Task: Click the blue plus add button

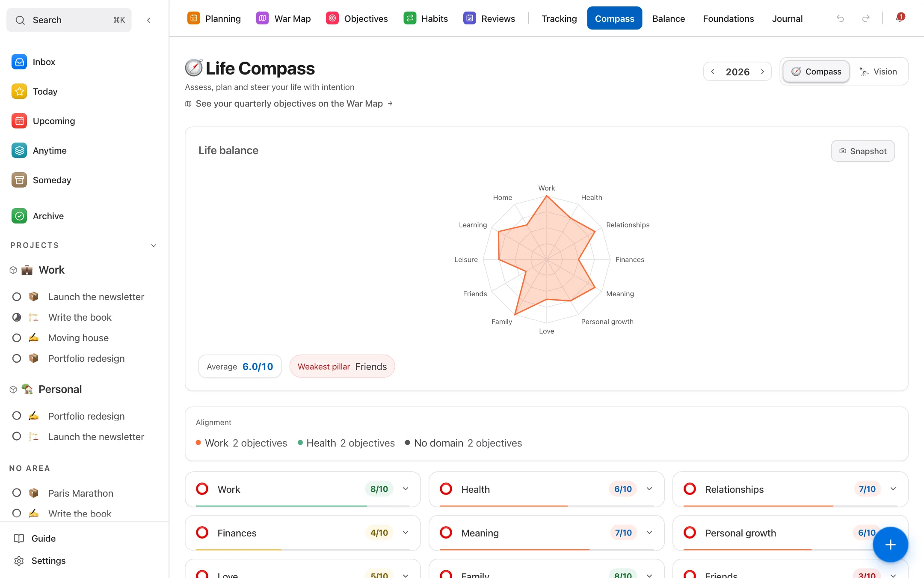Action: 890,545
